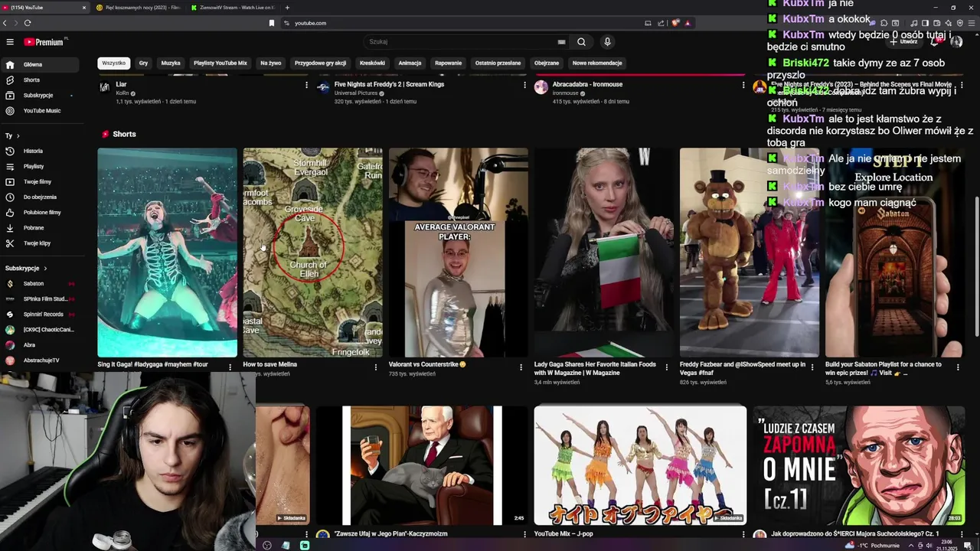Open AbstrachujeTV subscription

[x=40, y=360]
